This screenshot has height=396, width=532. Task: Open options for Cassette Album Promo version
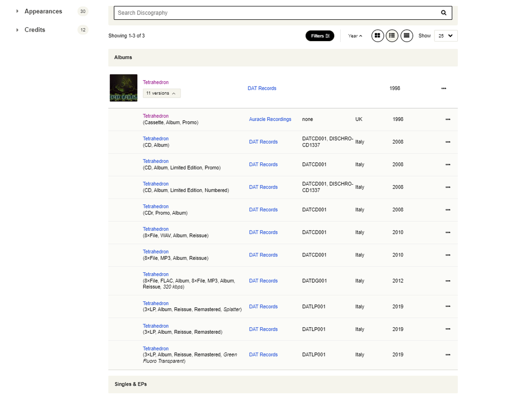(x=448, y=119)
